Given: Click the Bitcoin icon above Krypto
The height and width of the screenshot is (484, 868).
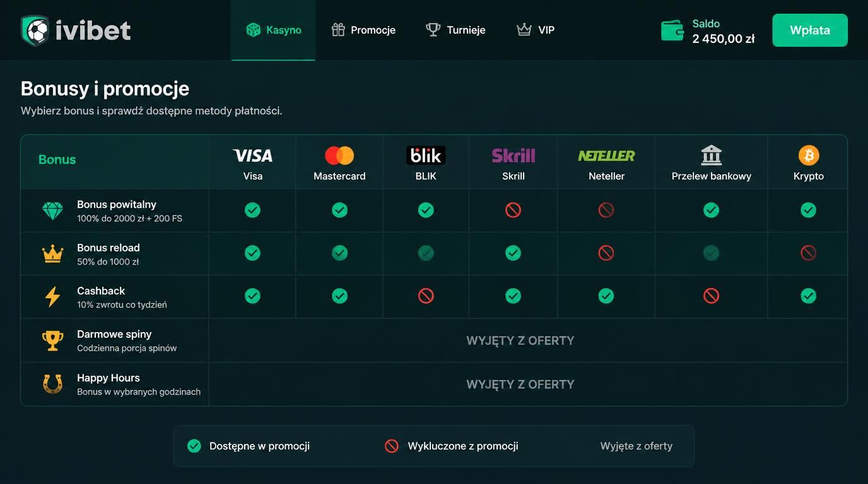Looking at the screenshot, I should [x=809, y=155].
